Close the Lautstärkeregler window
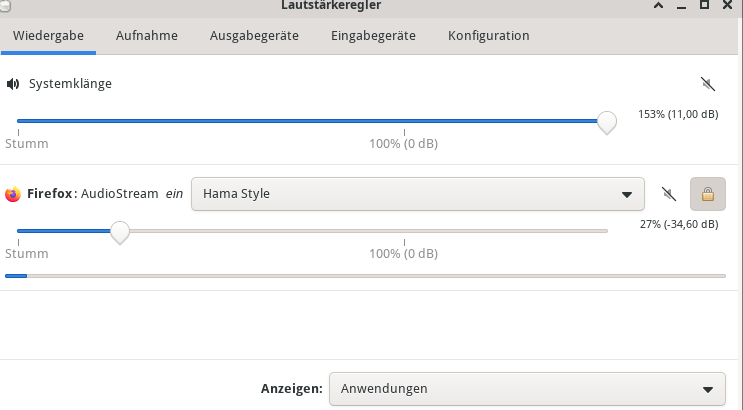Image resolution: width=743 pixels, height=410 pixels. pos(729,6)
